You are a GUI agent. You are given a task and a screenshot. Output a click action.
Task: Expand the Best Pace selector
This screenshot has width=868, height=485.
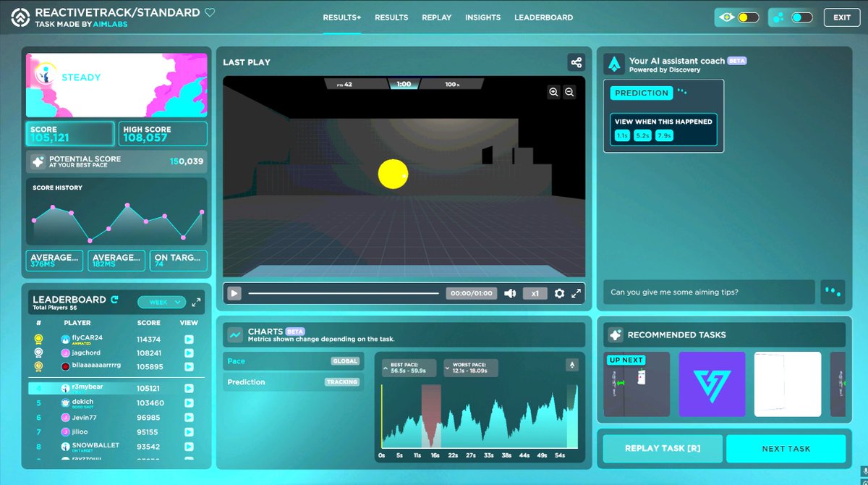409,368
